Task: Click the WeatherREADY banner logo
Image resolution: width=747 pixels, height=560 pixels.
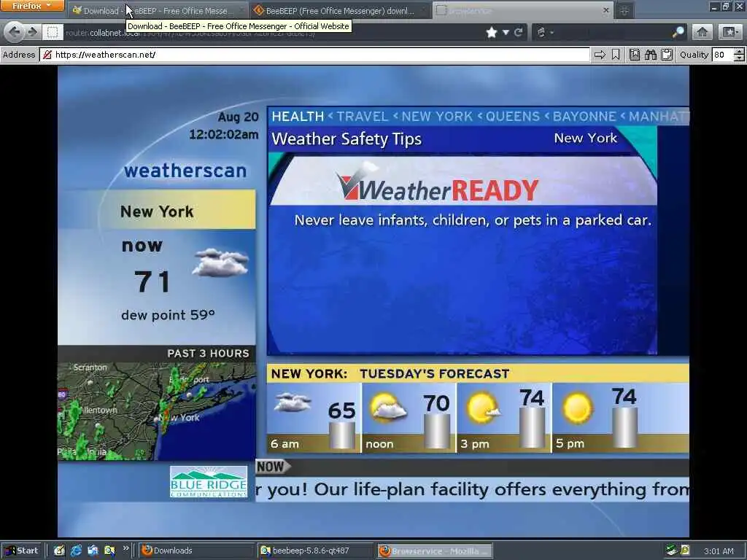Action: (x=438, y=183)
